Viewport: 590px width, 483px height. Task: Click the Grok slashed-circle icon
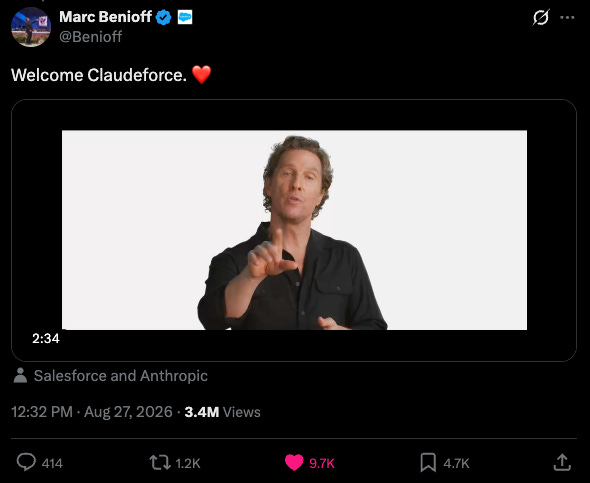tap(541, 17)
